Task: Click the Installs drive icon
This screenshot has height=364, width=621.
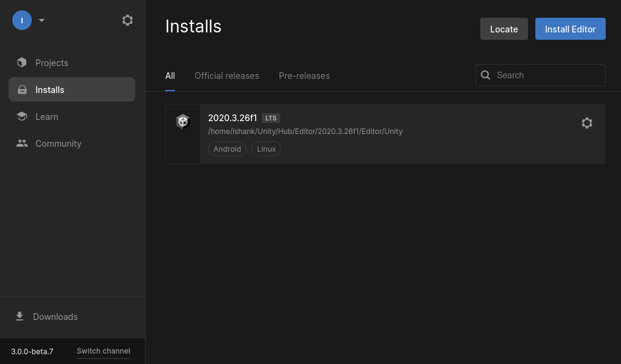Action: pyautogui.click(x=22, y=89)
